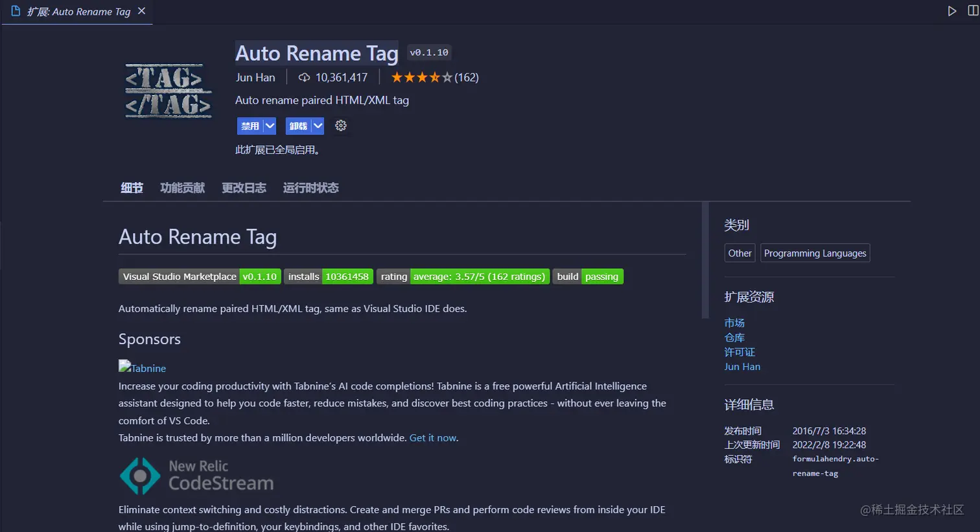This screenshot has width=980, height=532.
Task: Switch to the 细节 tab
Action: point(132,188)
